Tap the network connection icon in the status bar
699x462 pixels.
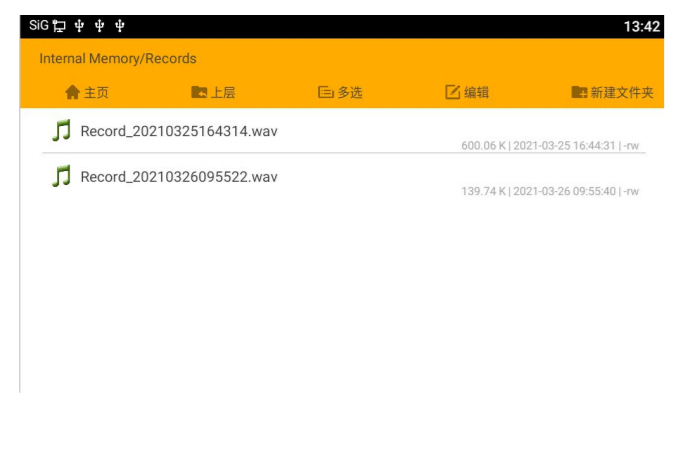click(x=59, y=26)
